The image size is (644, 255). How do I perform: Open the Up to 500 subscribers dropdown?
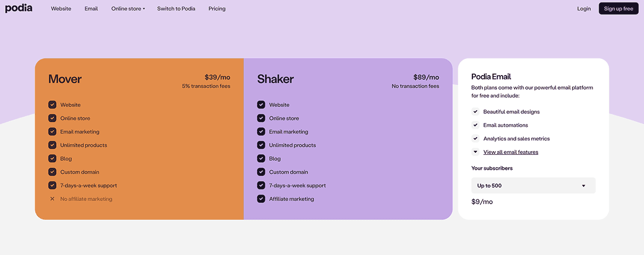pyautogui.click(x=533, y=185)
